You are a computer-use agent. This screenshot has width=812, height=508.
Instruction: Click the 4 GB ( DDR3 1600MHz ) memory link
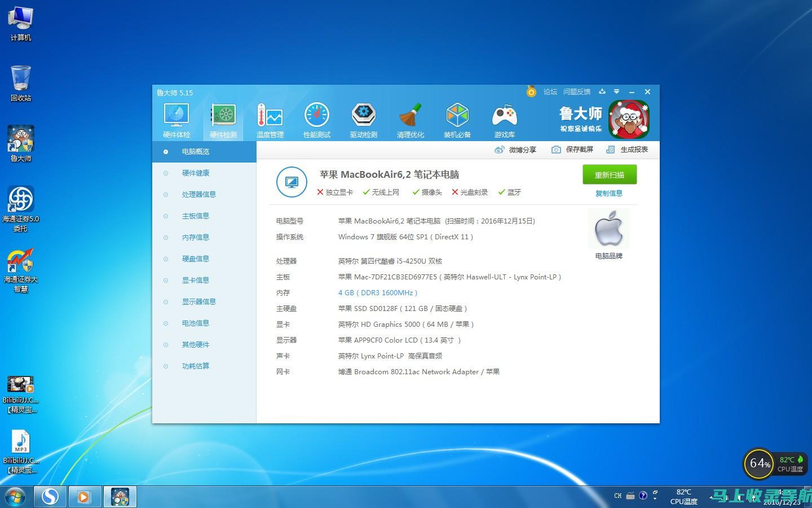[x=378, y=292]
